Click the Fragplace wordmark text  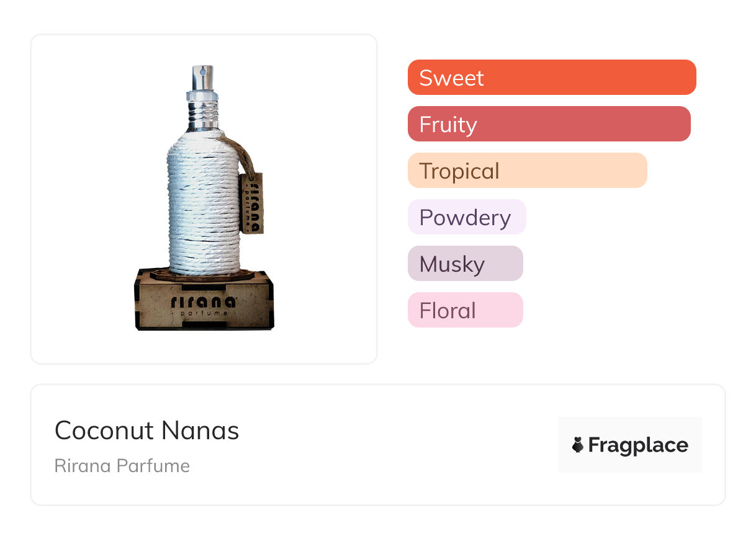(x=638, y=445)
